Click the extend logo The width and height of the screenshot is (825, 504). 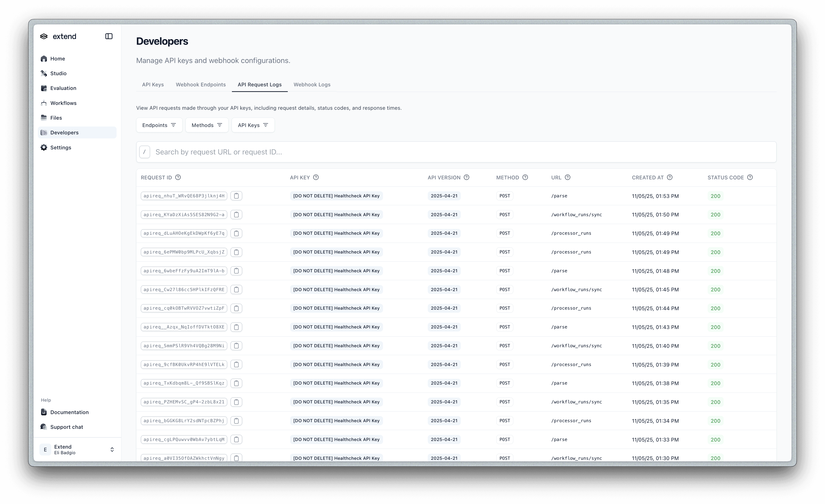click(58, 36)
